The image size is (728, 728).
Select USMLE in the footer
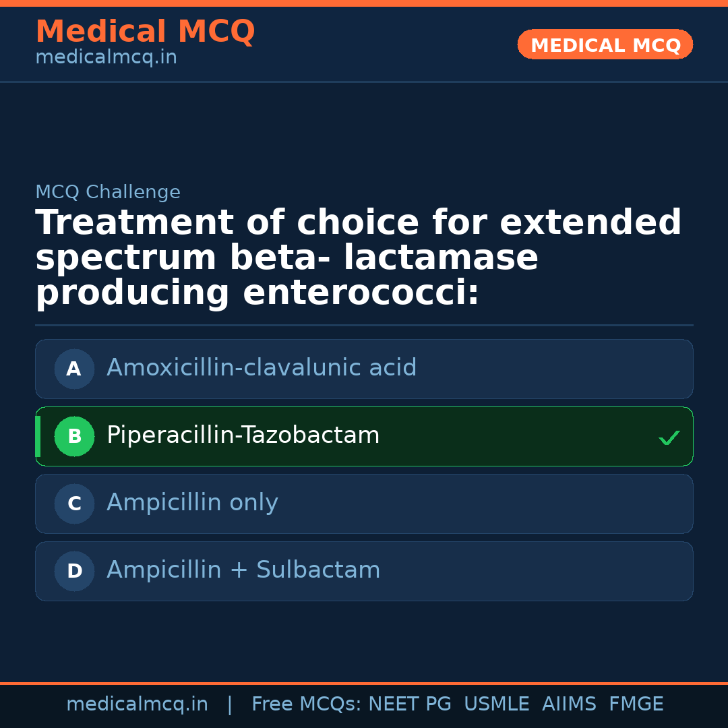click(x=497, y=704)
